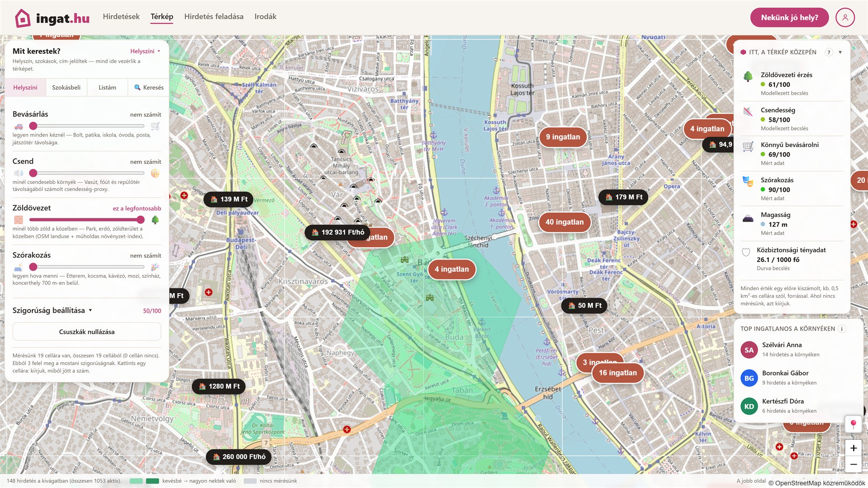Open the '16 ingatlan' map cluster
This screenshot has width=868, height=488.
(618, 373)
